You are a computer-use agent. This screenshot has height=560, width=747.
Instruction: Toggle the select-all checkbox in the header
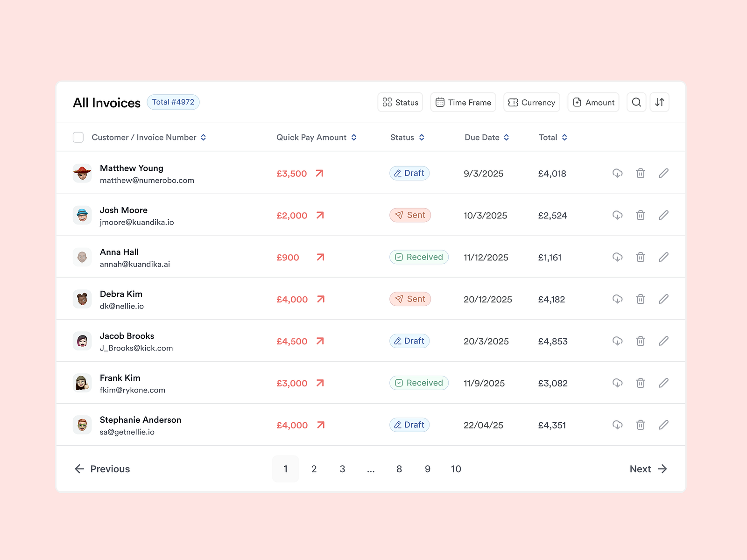pos(78,137)
